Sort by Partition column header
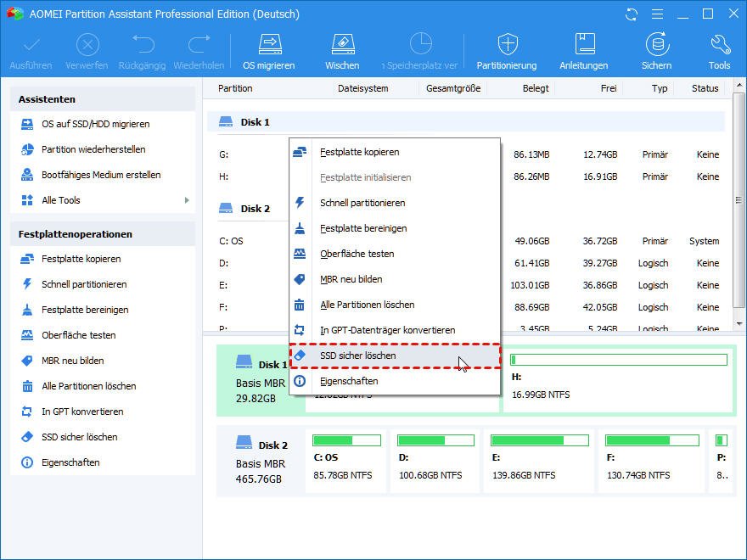747x560 pixels. tap(235, 88)
